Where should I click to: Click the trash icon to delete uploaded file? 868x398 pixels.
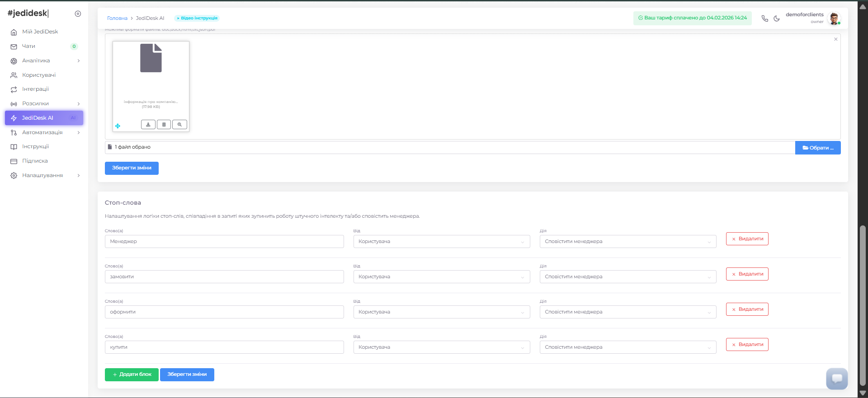point(164,125)
